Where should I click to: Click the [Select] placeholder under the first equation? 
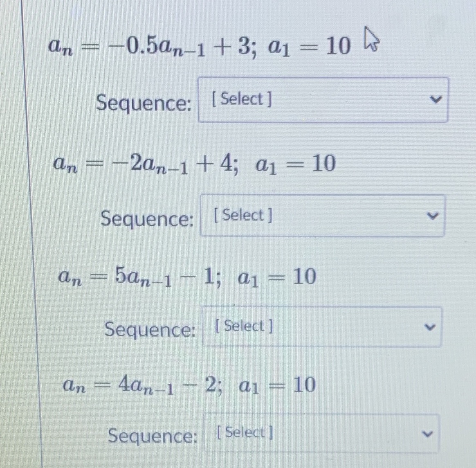[242, 99]
